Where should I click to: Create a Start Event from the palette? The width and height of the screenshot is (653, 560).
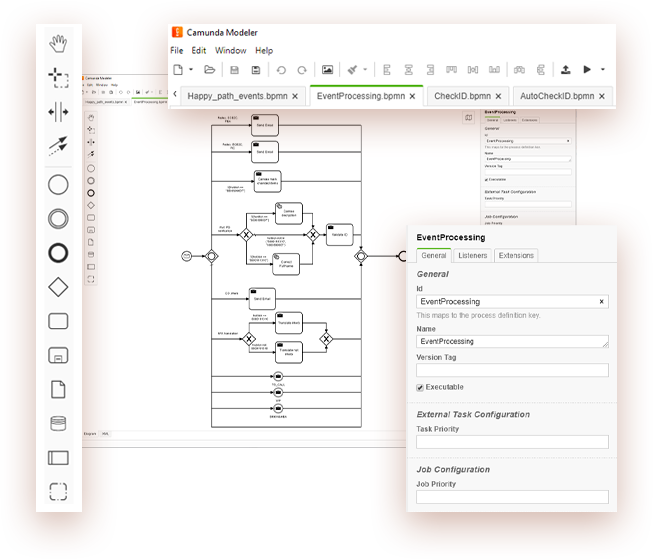point(59,185)
